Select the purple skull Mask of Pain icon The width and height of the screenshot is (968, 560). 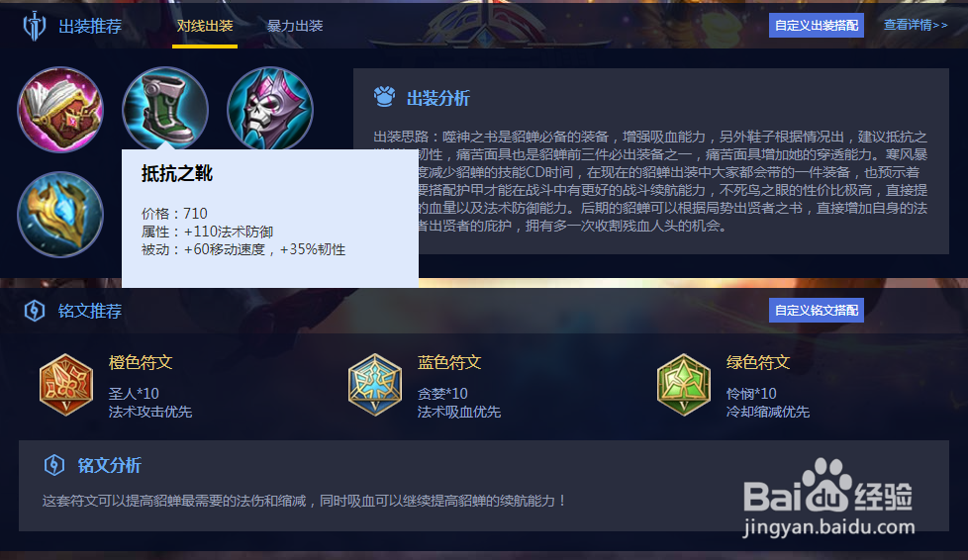270,109
